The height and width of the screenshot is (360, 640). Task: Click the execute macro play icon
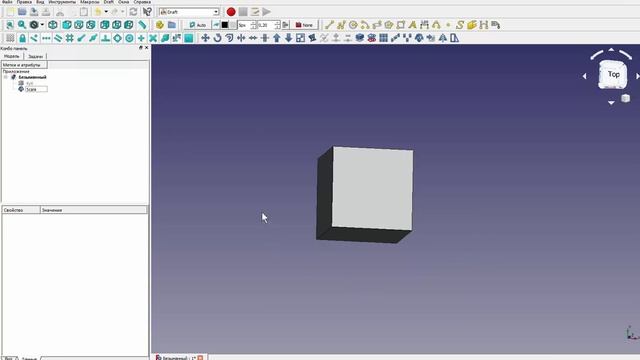(x=267, y=12)
